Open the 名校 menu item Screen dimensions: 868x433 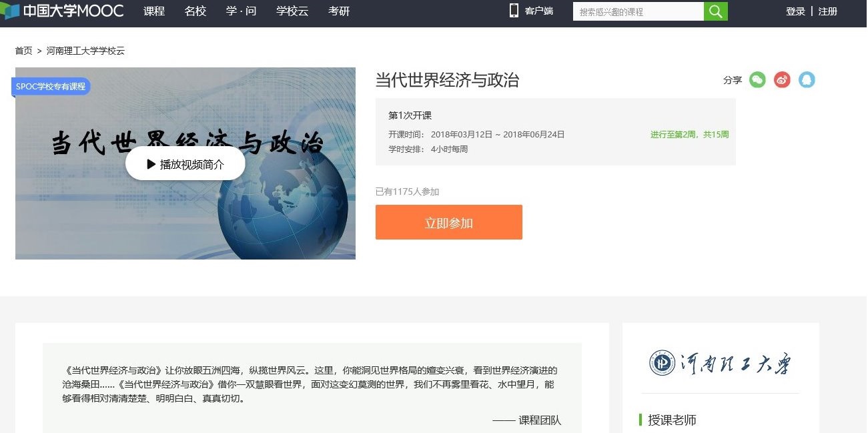[195, 11]
